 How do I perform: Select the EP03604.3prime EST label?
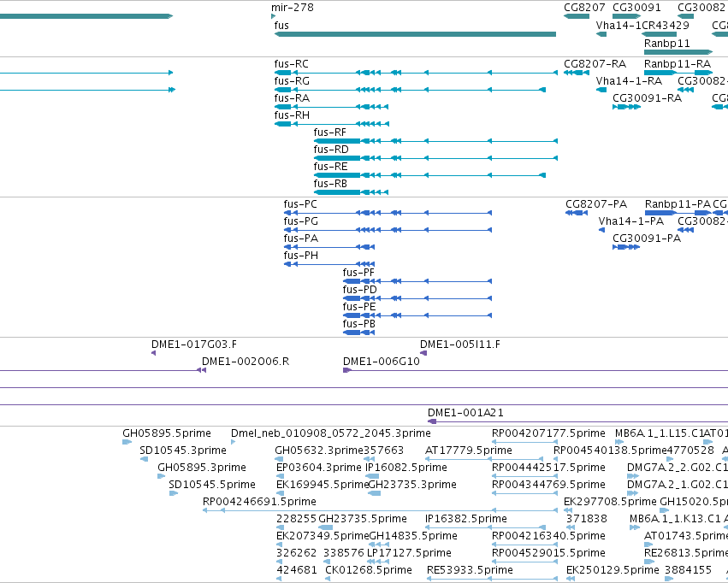[318, 468]
